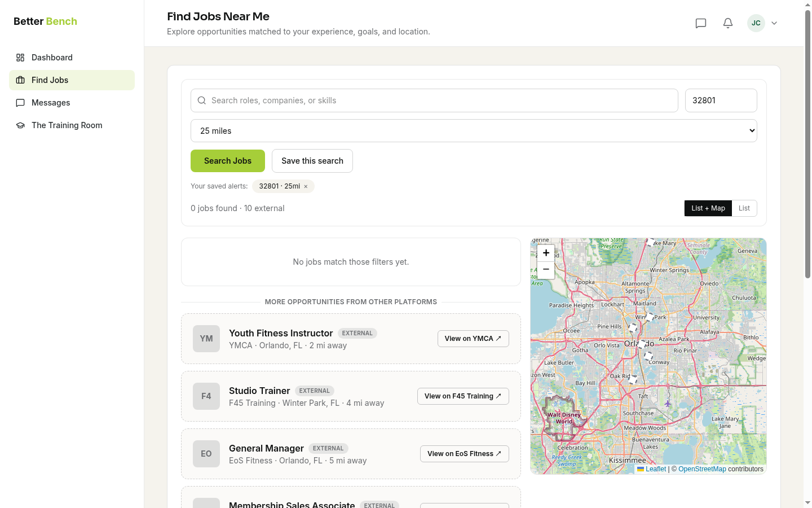This screenshot has height=508, width=812.
Task: Click the EO company badge
Action: (x=206, y=454)
